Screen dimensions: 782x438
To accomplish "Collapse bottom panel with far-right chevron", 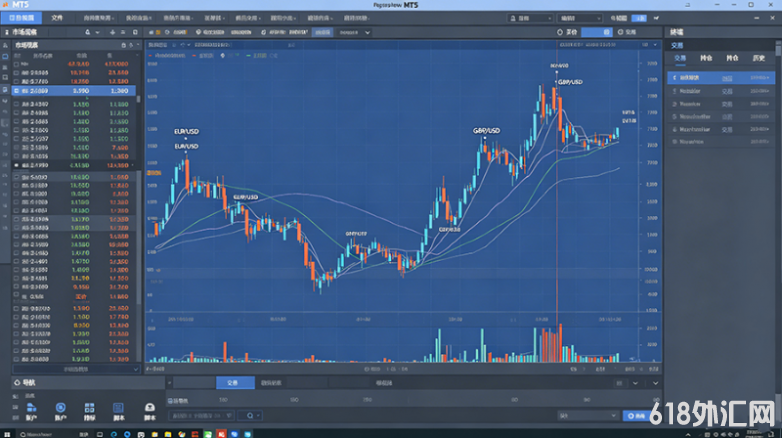I will click(x=655, y=383).
